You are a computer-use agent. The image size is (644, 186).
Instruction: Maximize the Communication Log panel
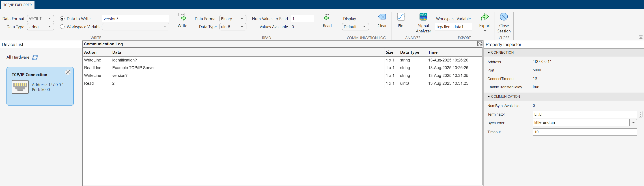click(x=480, y=44)
